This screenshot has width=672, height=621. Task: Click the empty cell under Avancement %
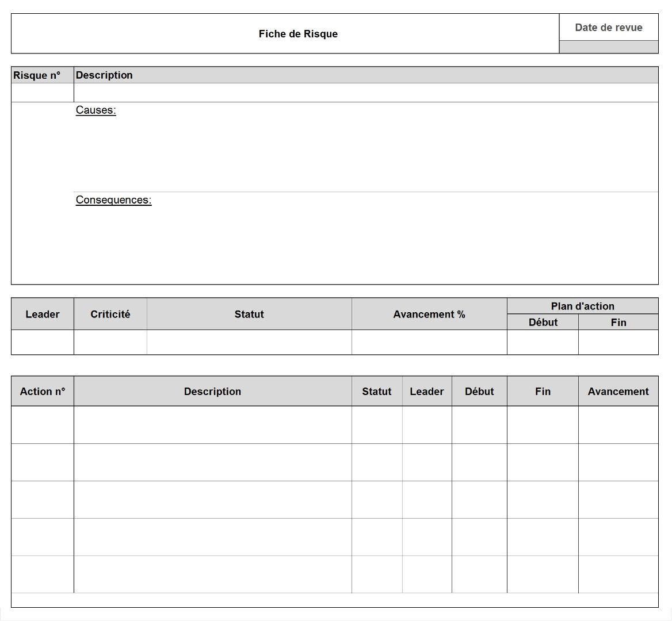pyautogui.click(x=429, y=342)
